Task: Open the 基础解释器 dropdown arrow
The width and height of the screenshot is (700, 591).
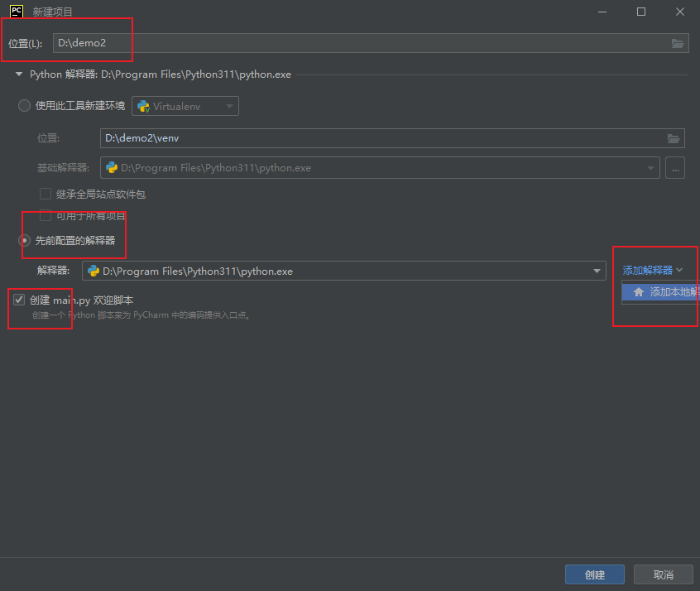Action: coord(650,168)
